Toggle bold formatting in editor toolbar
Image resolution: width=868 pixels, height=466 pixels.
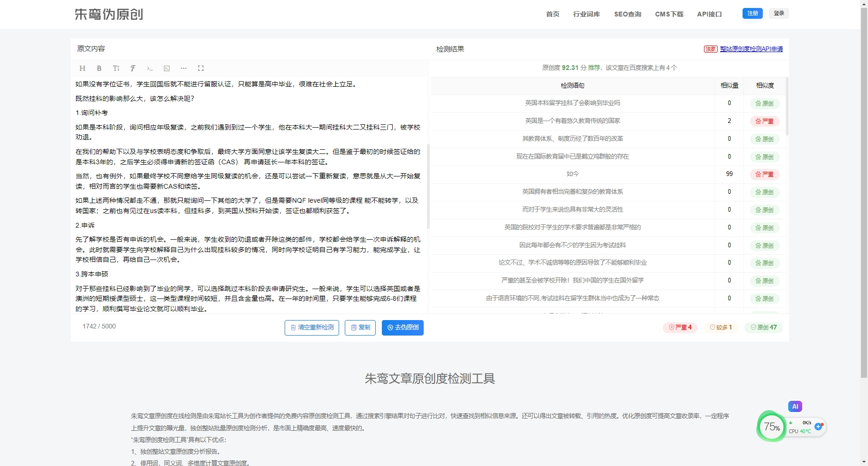click(99, 68)
